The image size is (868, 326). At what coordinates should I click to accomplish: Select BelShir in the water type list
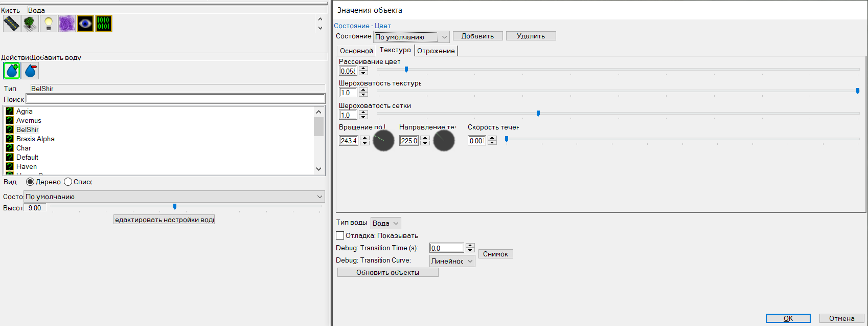pos(28,129)
